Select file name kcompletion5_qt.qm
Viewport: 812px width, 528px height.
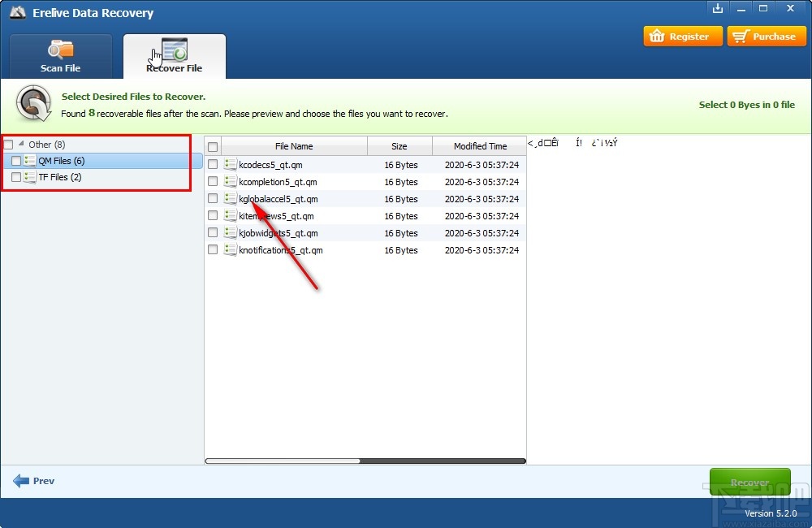click(x=278, y=182)
